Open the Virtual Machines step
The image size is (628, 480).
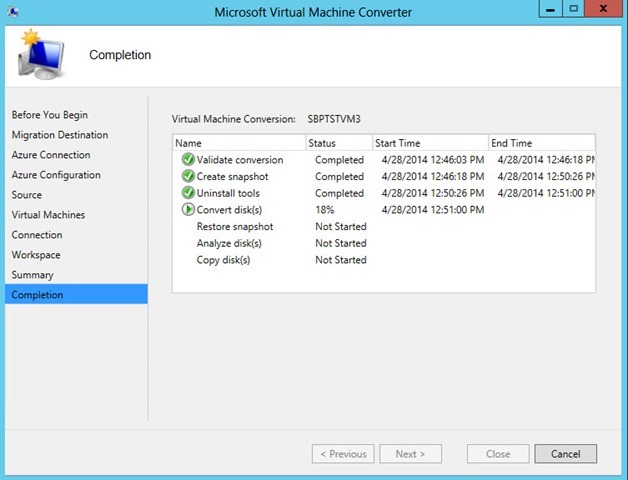coord(48,215)
